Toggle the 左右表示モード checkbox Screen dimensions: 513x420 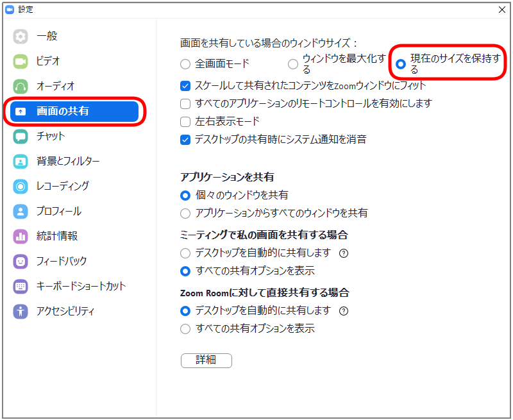coord(185,121)
